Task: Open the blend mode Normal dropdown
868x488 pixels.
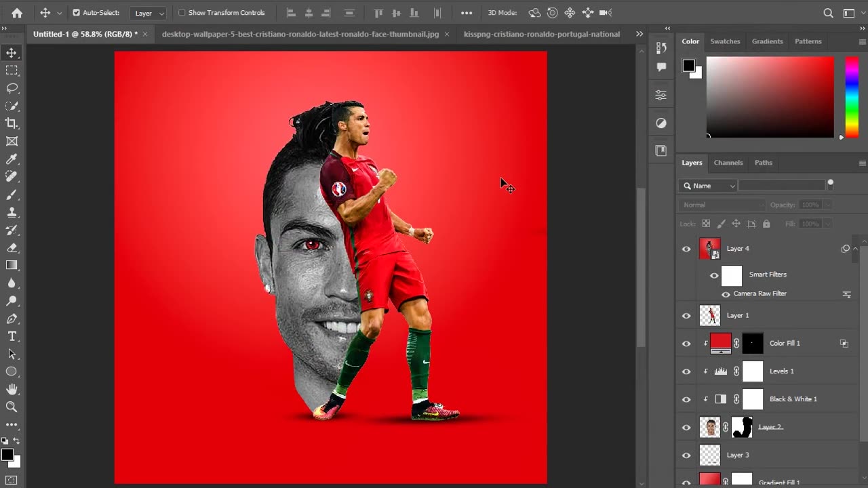Action: coord(722,205)
